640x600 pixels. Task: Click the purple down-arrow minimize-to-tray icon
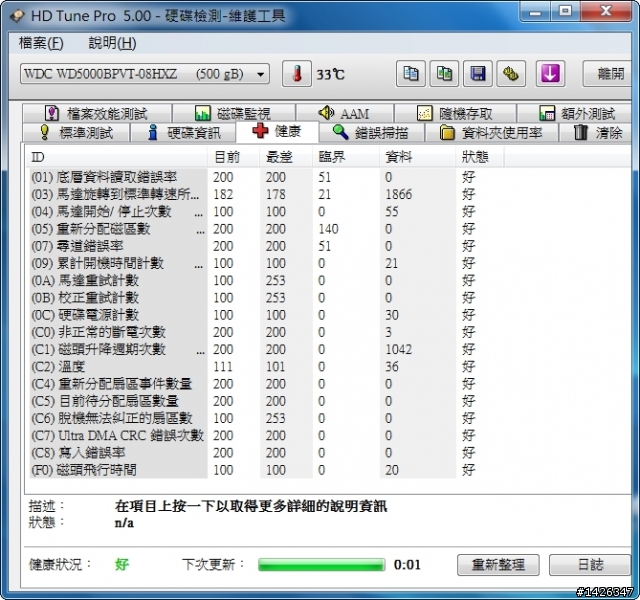click(x=550, y=74)
